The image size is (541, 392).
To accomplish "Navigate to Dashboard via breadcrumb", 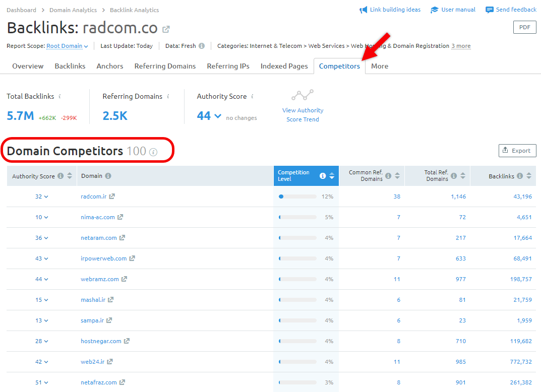I will pyautogui.click(x=21, y=10).
